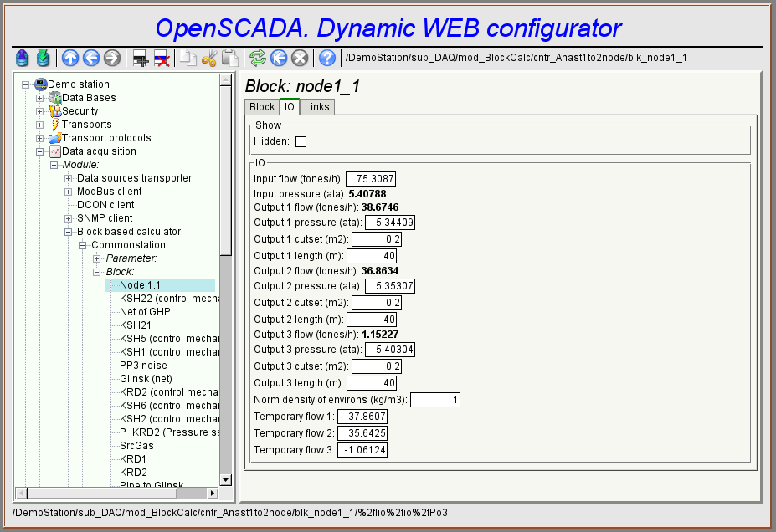This screenshot has width=776, height=532.
Task: Select the KRD2 block at the bottom
Action: pos(133,472)
